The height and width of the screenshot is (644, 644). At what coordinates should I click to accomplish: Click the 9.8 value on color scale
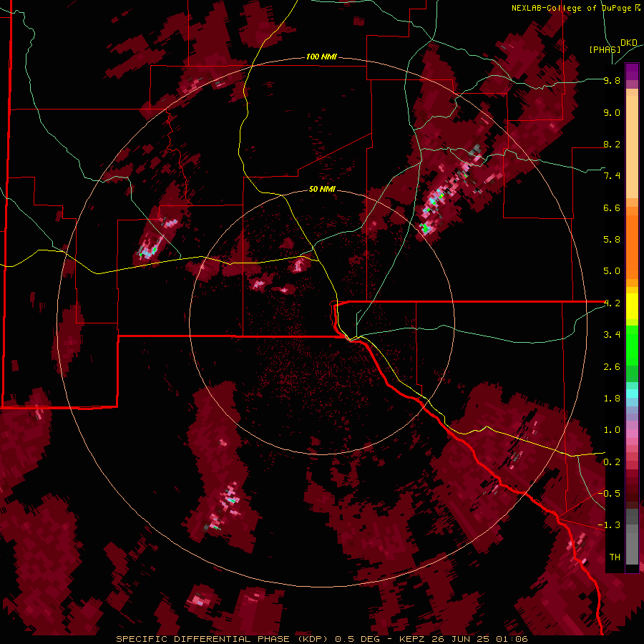coord(612,81)
